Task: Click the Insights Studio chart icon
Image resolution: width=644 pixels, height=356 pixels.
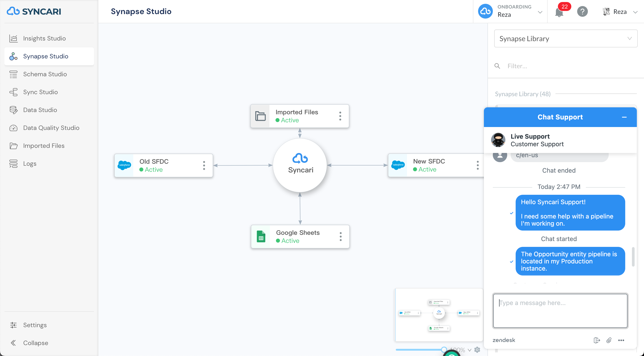Action: coord(13,38)
